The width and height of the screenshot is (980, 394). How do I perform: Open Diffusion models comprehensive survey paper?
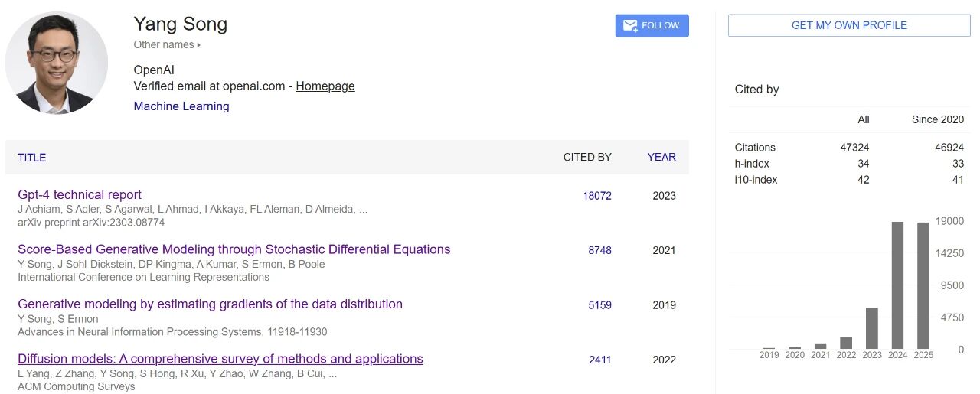coord(220,359)
